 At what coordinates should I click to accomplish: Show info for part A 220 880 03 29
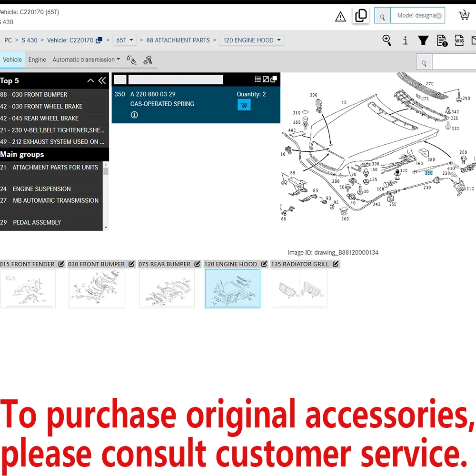tap(134, 115)
